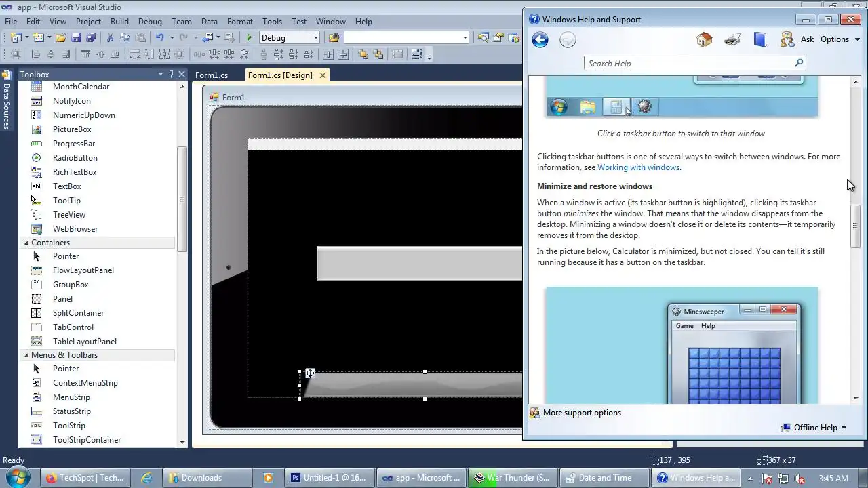Open the Offline Help dropdown

[813, 428]
